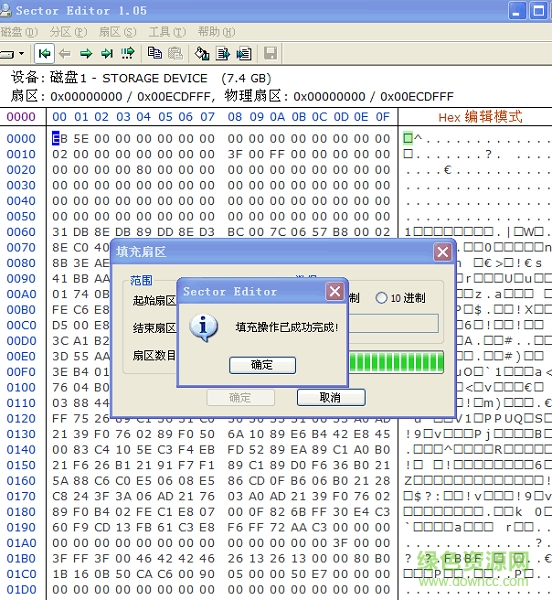This screenshot has width=552, height=600.
Task: Click the offset label 0010
Action: [x=21, y=154]
